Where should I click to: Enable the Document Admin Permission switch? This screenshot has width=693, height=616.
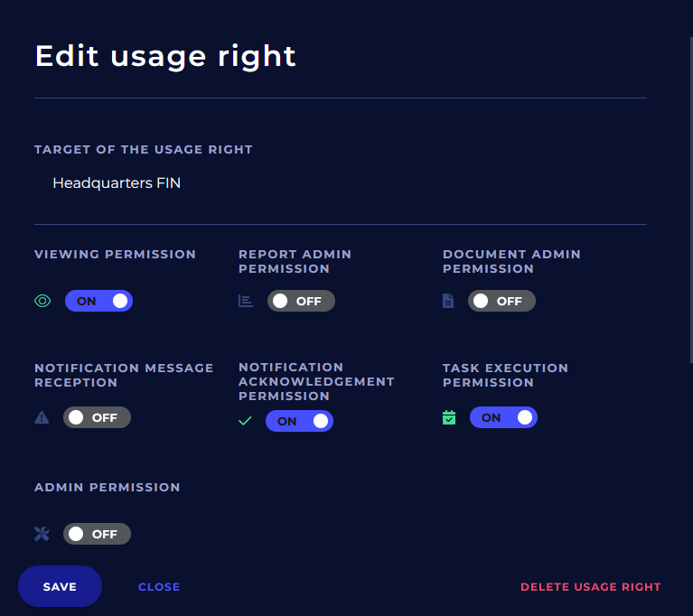point(501,301)
